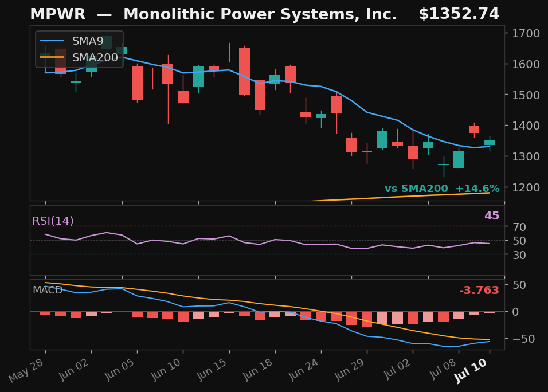548x392 pixels.
Task: Click the Jun 02 date label
Action: coord(74,370)
